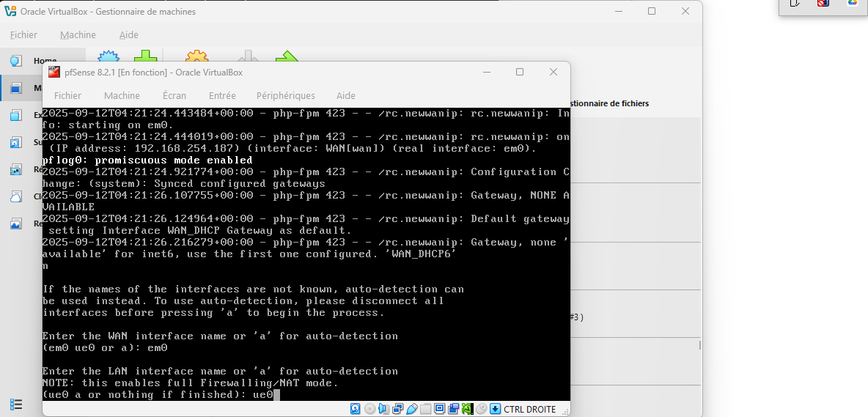
Task: Click the green CPU status indicator icon
Action: coord(467,409)
